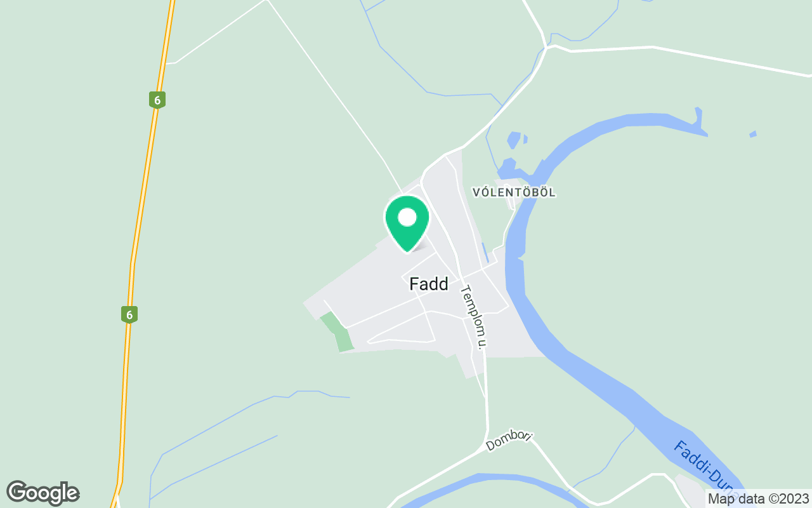
Task: Select the small pond above the VÓLENTÖBÖL label
Action: [x=514, y=139]
